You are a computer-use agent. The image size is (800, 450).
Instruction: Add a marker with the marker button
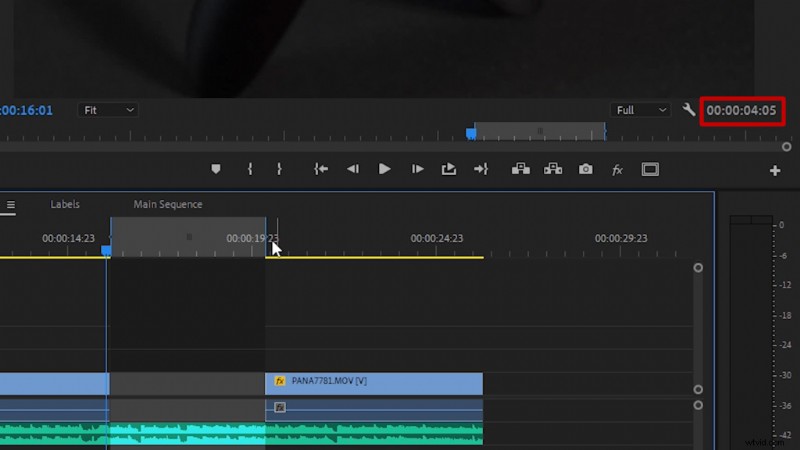click(x=216, y=169)
